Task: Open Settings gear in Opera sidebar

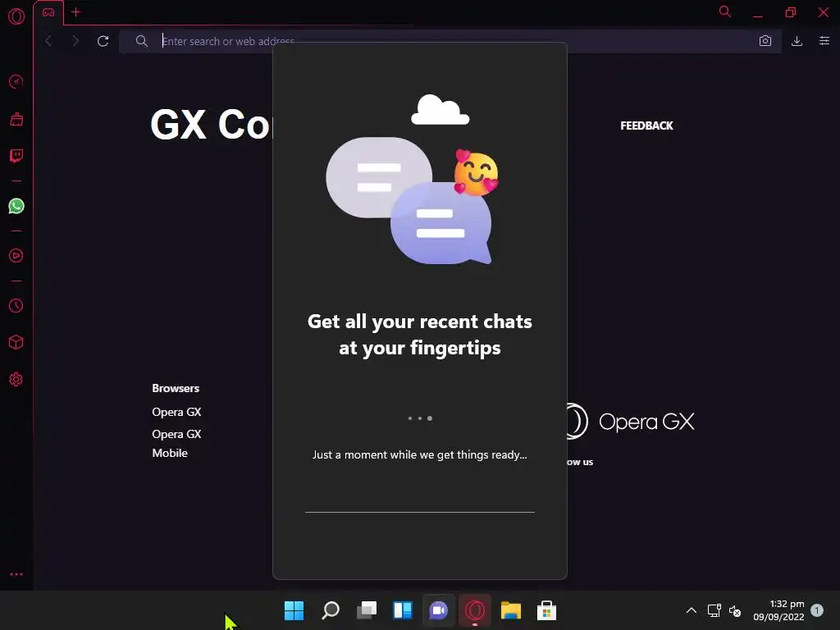Action: (16, 379)
